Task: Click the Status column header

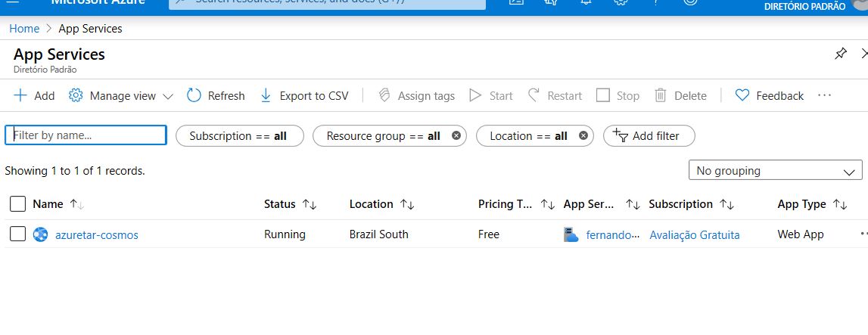Action: click(x=279, y=204)
